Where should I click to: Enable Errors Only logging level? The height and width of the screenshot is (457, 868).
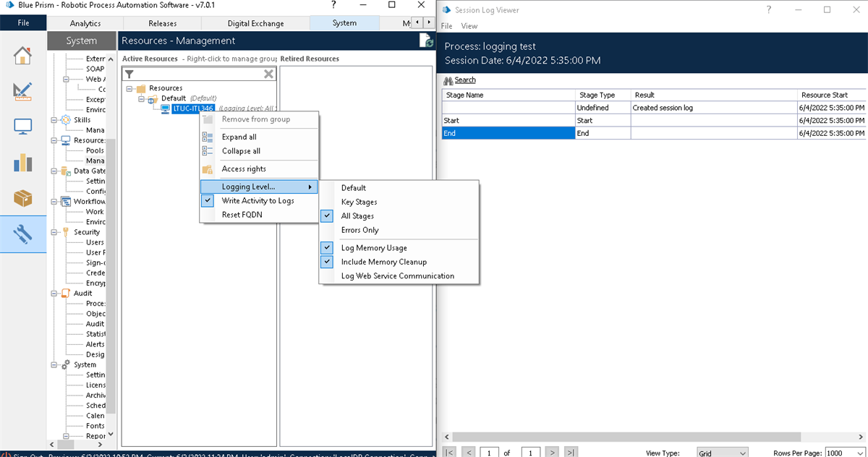(359, 230)
